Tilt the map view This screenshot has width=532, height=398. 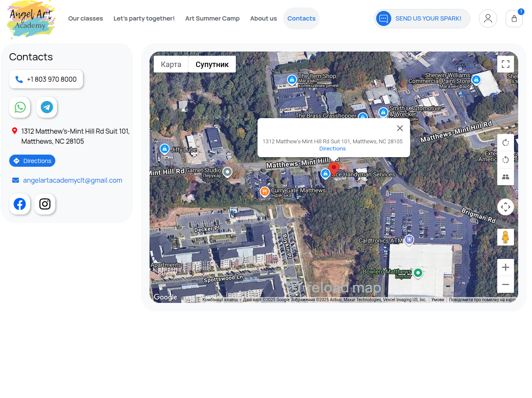pos(505,177)
